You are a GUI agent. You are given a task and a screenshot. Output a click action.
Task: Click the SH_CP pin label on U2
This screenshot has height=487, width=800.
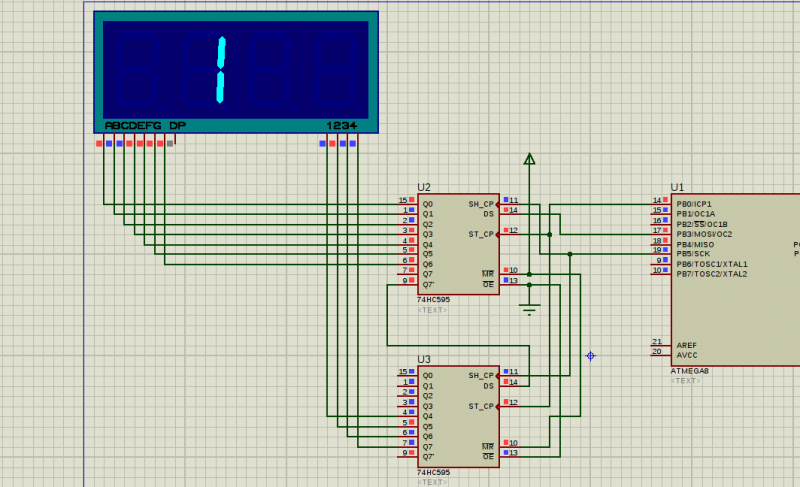pos(481,204)
